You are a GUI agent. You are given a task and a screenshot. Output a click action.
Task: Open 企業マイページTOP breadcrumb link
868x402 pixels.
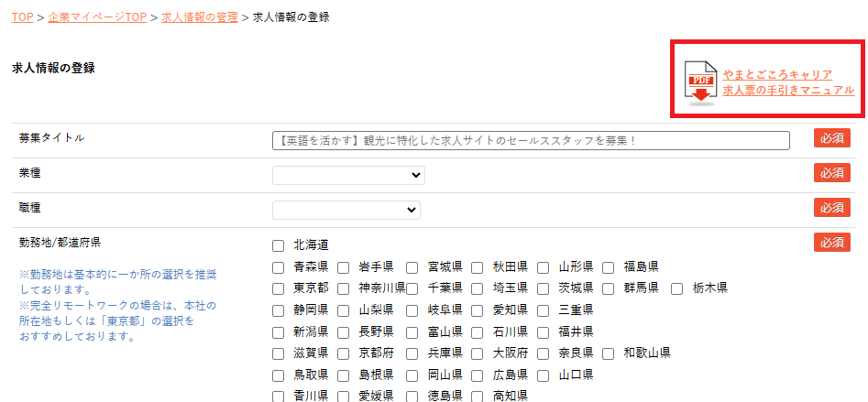pos(99,17)
